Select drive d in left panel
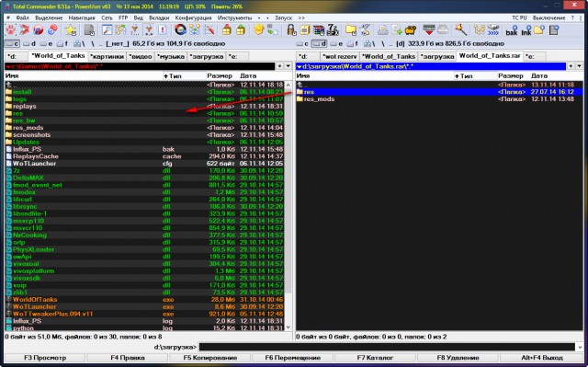The width and height of the screenshot is (588, 367). pos(29,43)
